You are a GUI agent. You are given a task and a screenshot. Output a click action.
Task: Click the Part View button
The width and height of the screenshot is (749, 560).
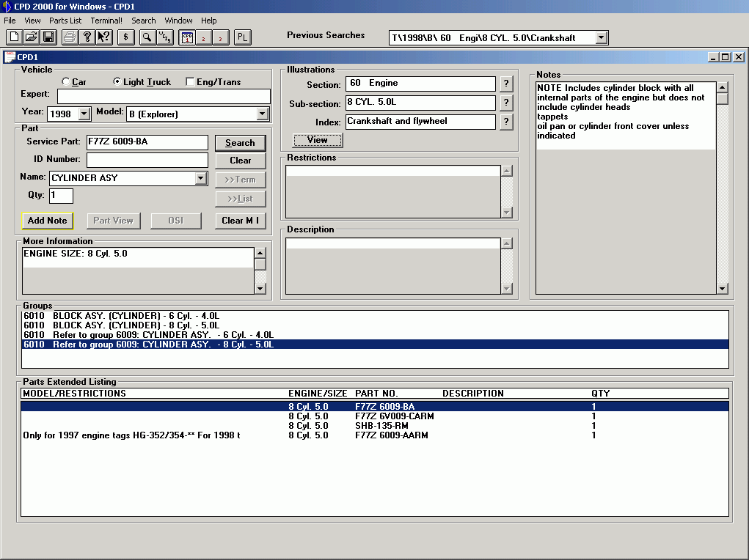(x=113, y=221)
